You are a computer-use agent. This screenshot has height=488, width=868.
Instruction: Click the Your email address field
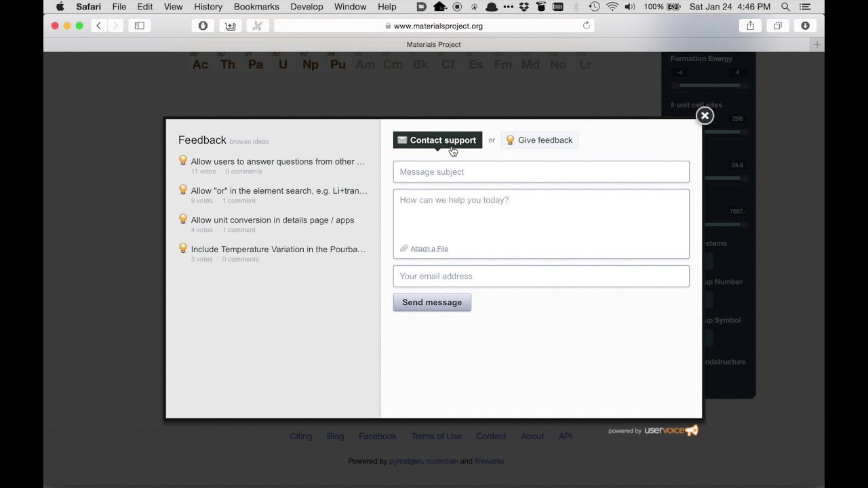click(541, 277)
